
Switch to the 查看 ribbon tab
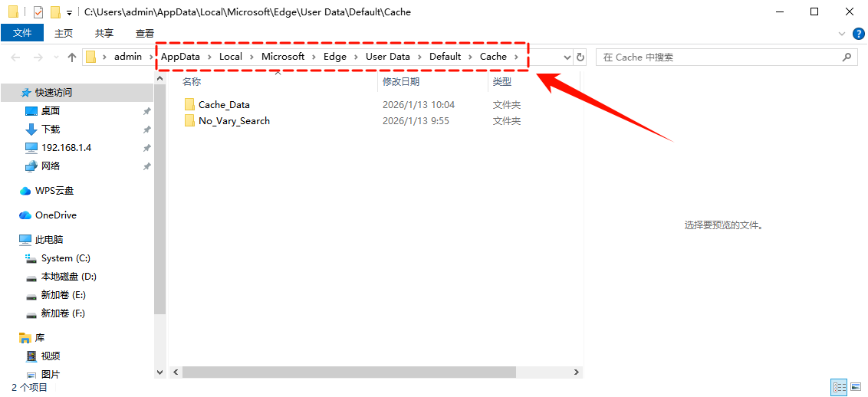point(145,33)
